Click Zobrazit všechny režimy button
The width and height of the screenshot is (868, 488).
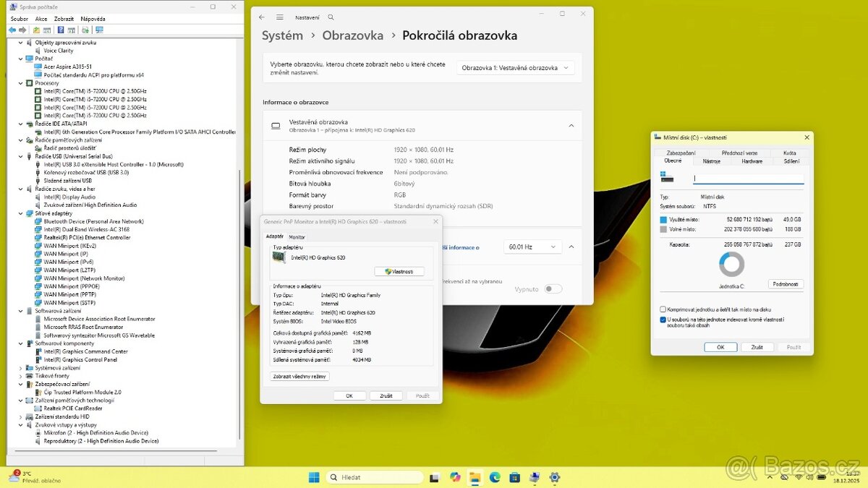[299, 376]
